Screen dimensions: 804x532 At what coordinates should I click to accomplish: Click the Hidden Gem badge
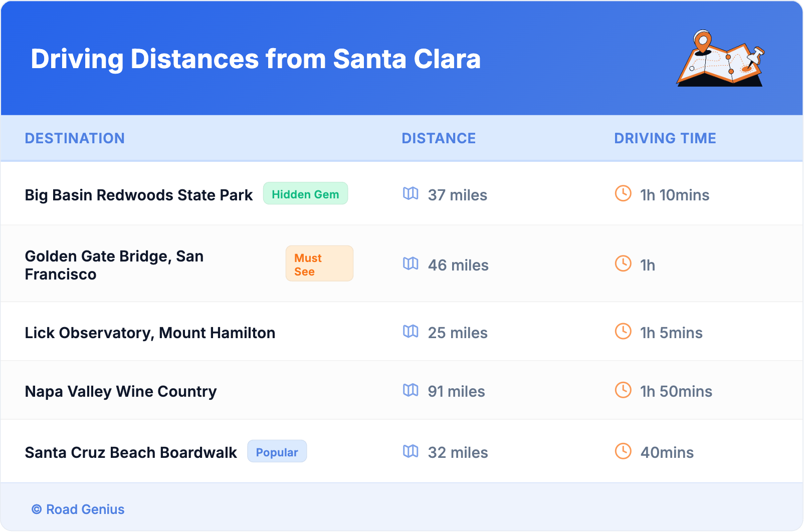305,194
